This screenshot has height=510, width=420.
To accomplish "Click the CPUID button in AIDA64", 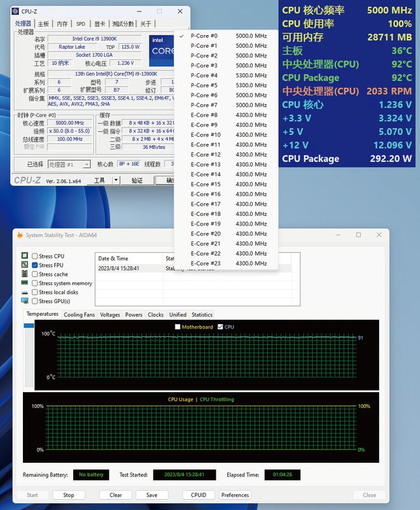I will (199, 495).
